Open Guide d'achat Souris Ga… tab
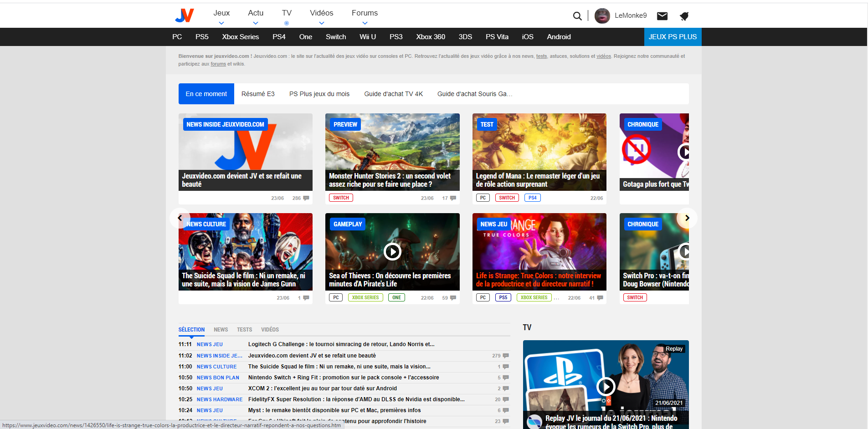 click(x=475, y=94)
